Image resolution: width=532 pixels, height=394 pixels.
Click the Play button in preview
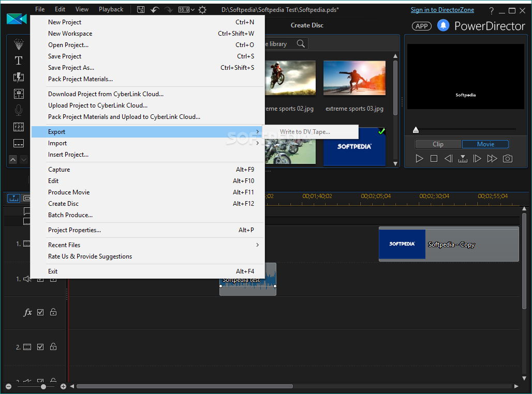click(419, 158)
